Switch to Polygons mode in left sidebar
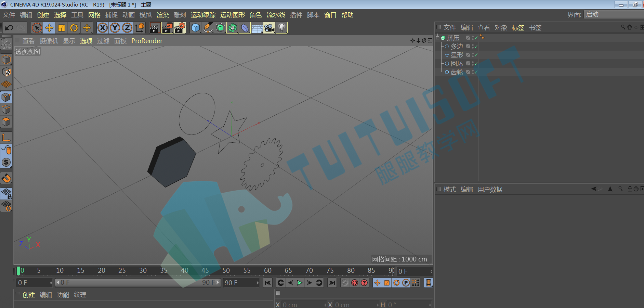644x308 pixels. [6, 122]
